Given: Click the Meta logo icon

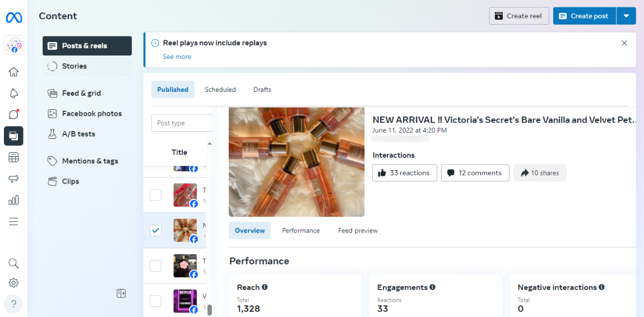Looking at the screenshot, I should point(13,18).
